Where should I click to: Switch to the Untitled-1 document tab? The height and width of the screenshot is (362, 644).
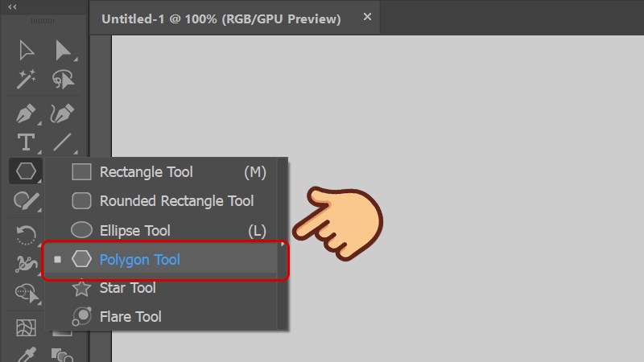(221, 19)
